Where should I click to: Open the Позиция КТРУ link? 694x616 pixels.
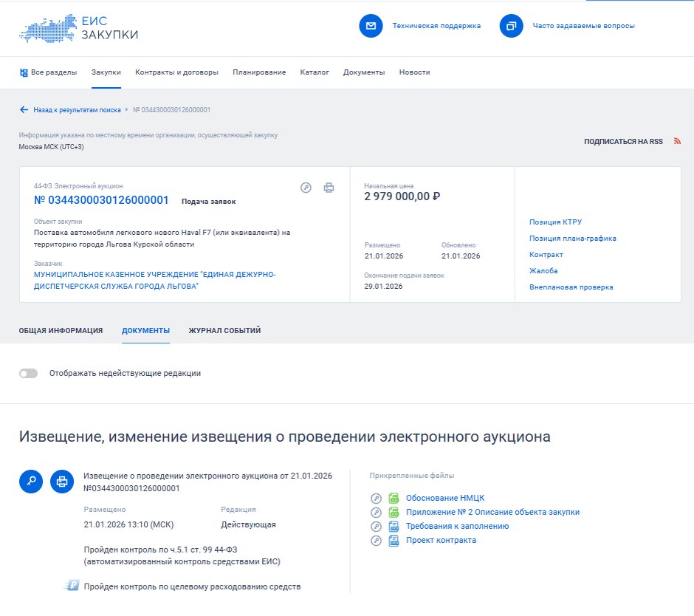pos(555,222)
